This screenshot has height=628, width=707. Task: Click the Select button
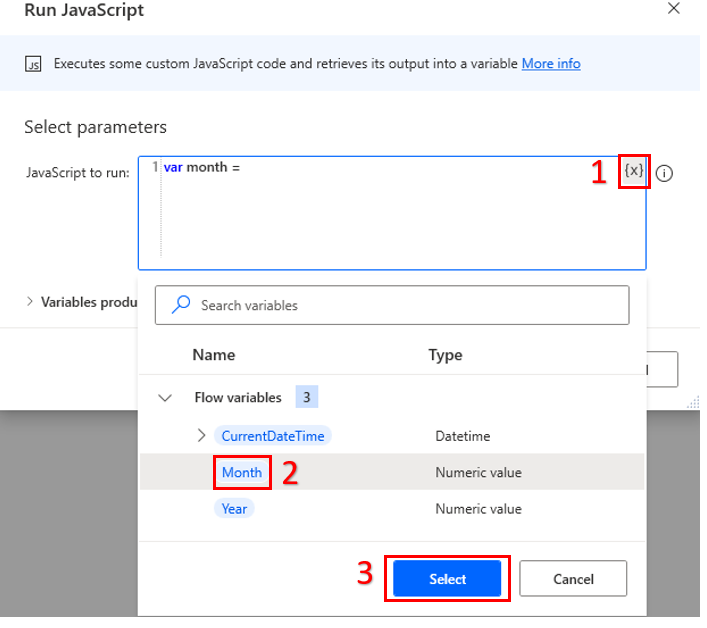click(x=447, y=578)
